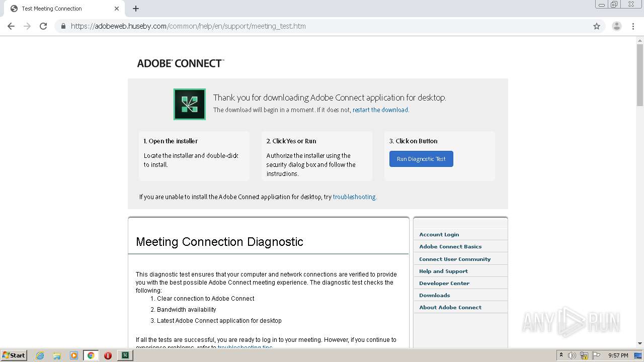Click the Adobe Connect application logo
The image size is (644, 362).
click(189, 104)
